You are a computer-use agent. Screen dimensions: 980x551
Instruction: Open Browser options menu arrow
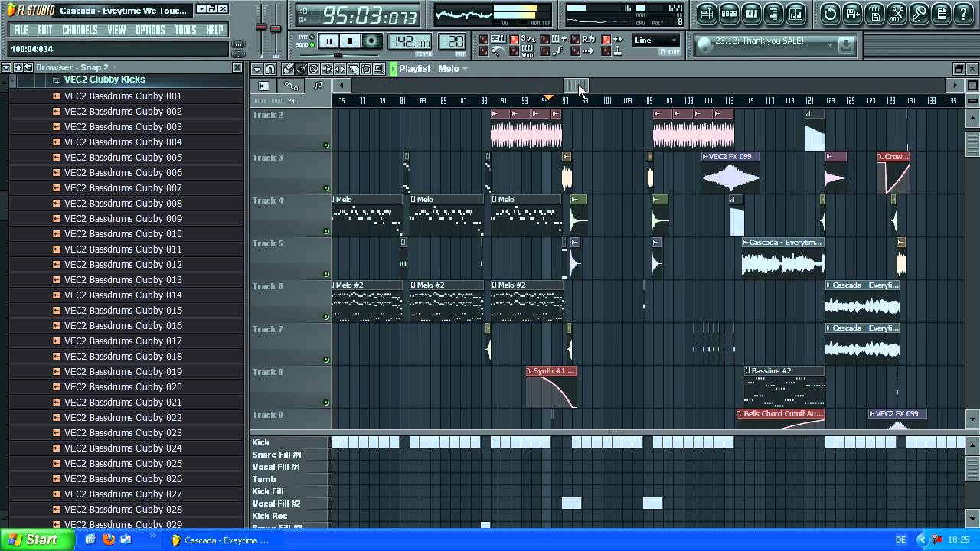coord(5,67)
